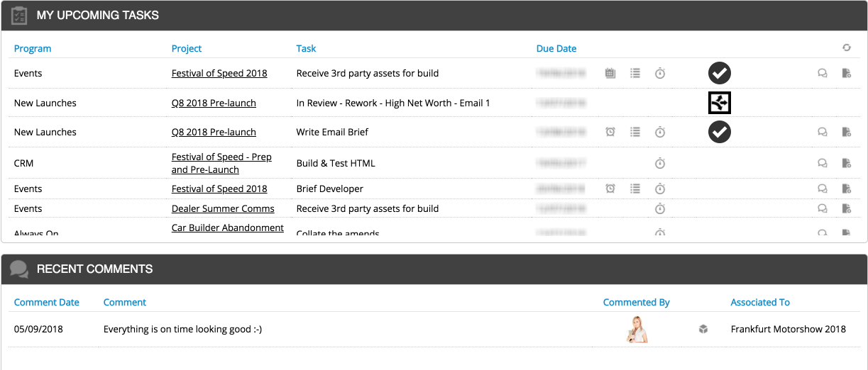The width and height of the screenshot is (868, 370).
Task: Sort comments by Comment Date header
Action: tap(47, 302)
